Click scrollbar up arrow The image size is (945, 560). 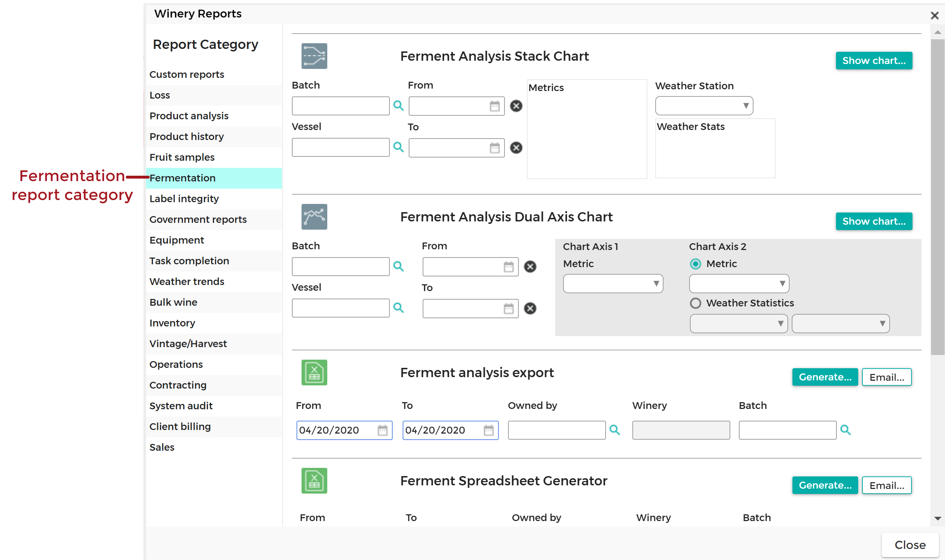tap(937, 32)
